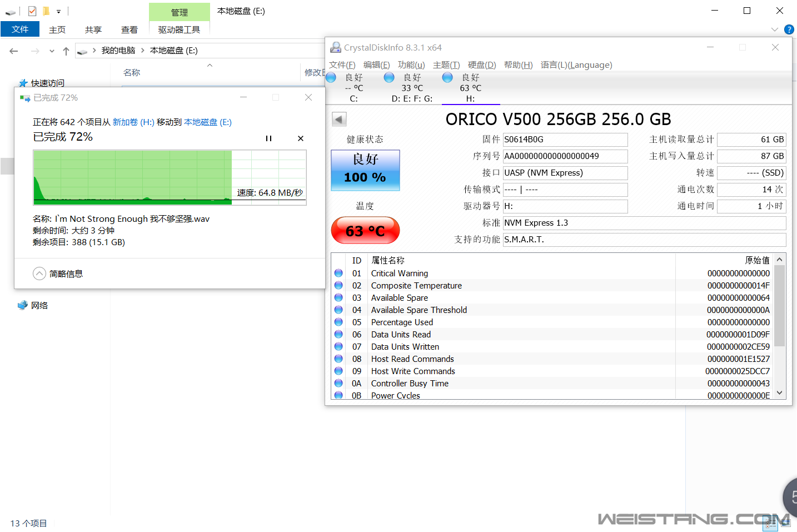Click the attribute list scrollbar up arrow
Viewport: 797px width, 532px height.
point(780,259)
